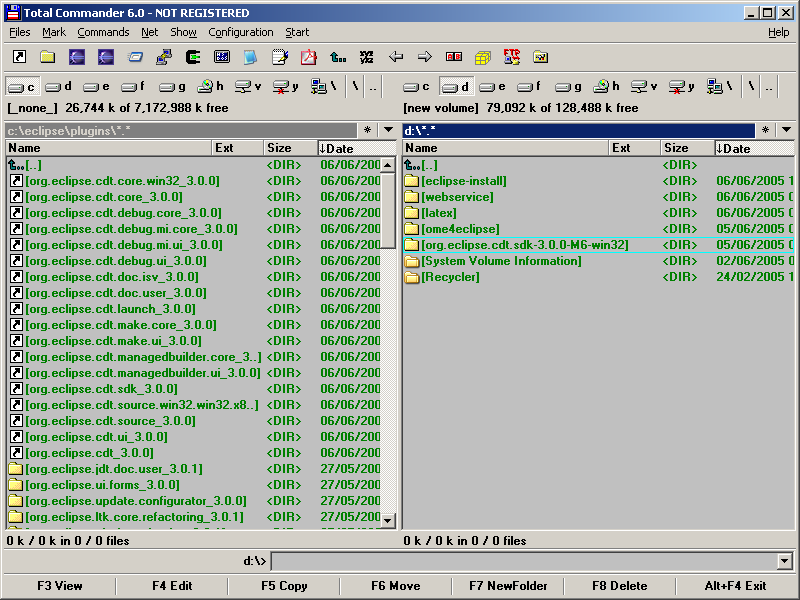Switch left panel to CD drive h
Viewport: 800px width, 600px height.
pos(211,87)
